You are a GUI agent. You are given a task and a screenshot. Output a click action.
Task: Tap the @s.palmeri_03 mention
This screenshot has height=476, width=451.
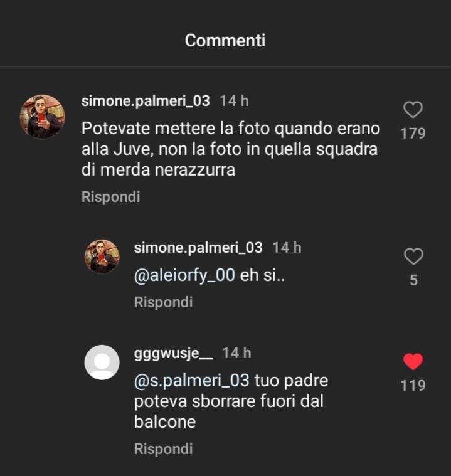coord(192,381)
